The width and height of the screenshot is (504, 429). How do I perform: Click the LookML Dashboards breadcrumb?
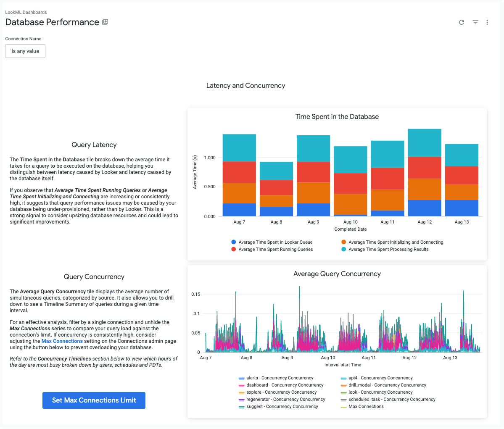(x=26, y=12)
